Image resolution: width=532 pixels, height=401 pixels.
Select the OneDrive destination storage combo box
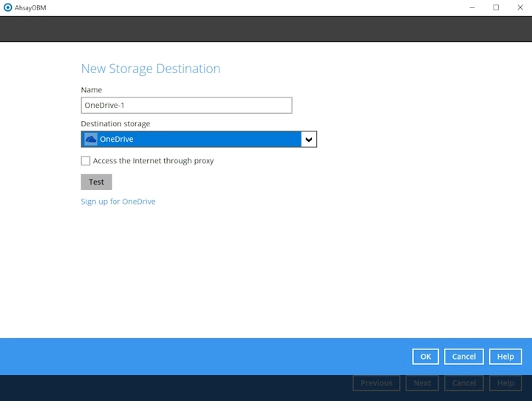[x=199, y=140]
